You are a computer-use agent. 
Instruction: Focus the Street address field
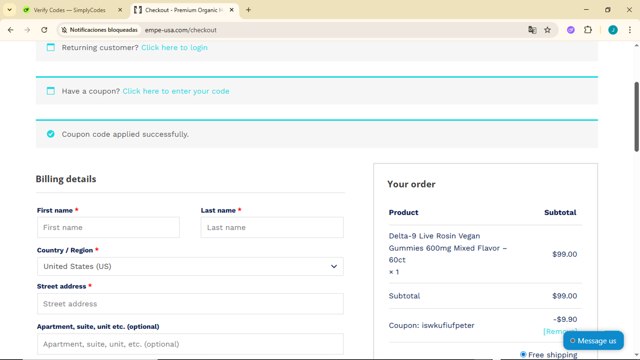click(x=190, y=304)
